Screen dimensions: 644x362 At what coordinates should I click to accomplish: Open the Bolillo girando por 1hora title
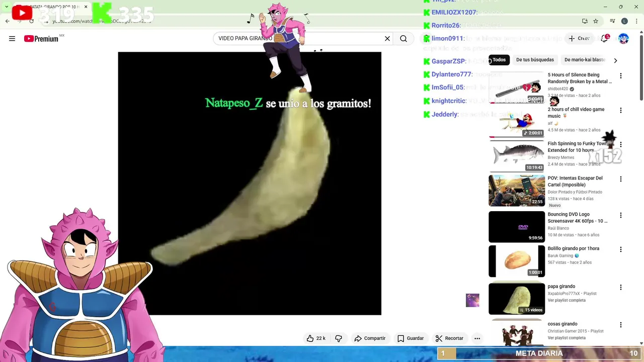click(x=574, y=248)
